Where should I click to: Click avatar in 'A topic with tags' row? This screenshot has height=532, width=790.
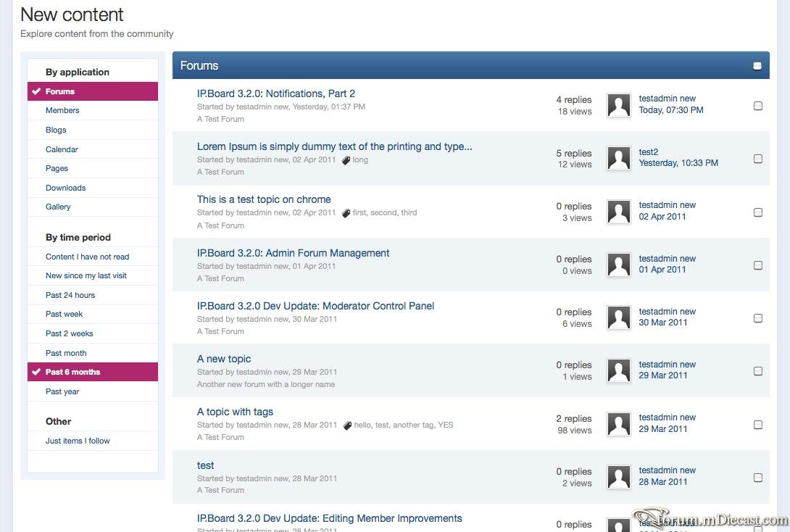click(x=619, y=424)
